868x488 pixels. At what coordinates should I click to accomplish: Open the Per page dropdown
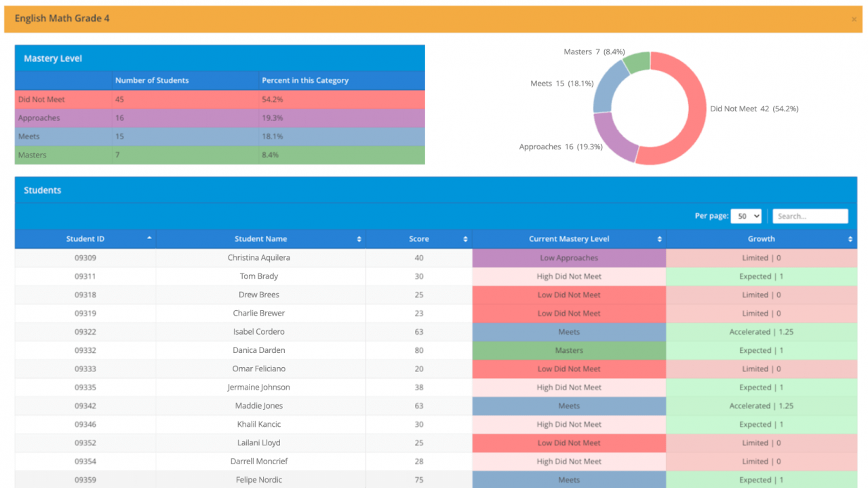746,216
